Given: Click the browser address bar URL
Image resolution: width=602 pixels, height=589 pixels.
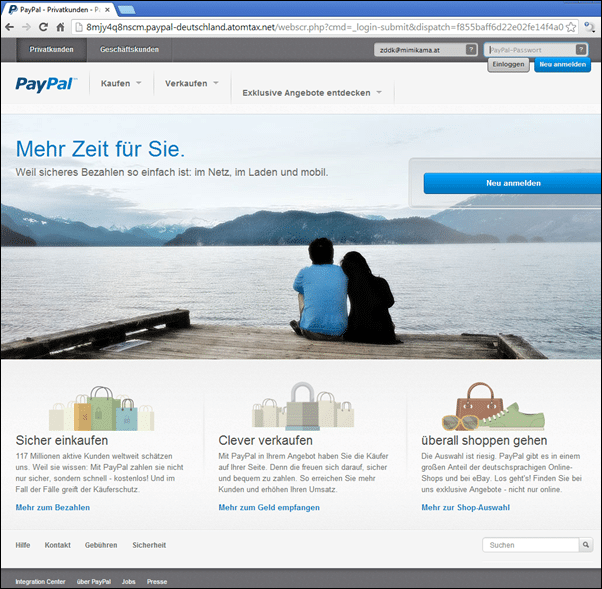Looking at the screenshot, I should click(324, 27).
